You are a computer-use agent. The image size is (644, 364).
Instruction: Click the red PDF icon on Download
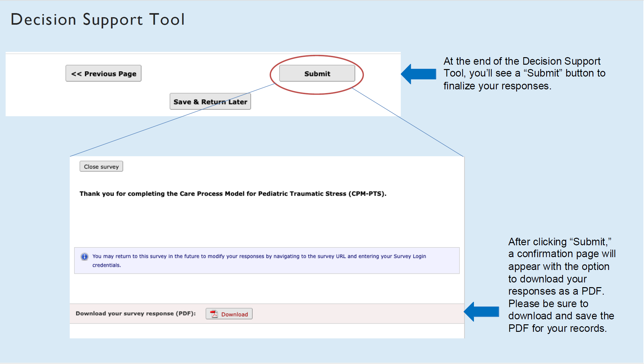click(214, 314)
